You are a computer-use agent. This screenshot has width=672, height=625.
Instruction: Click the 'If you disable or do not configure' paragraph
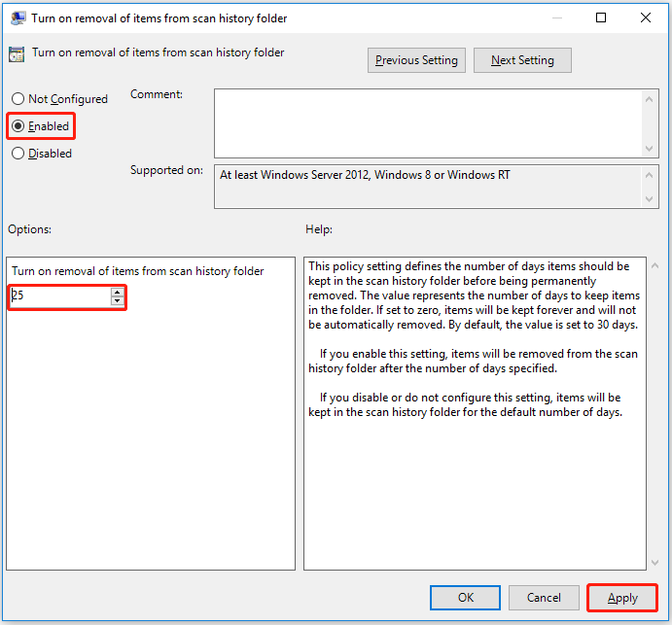coord(466,404)
